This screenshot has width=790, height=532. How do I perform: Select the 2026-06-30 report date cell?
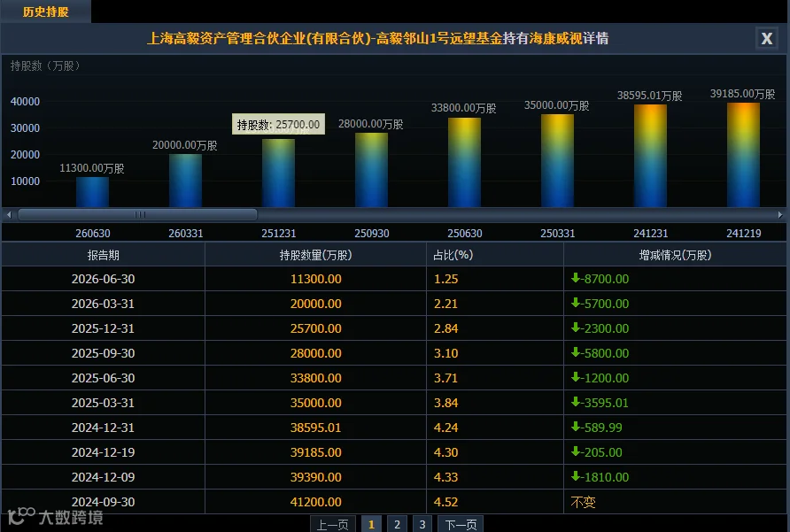(x=104, y=279)
